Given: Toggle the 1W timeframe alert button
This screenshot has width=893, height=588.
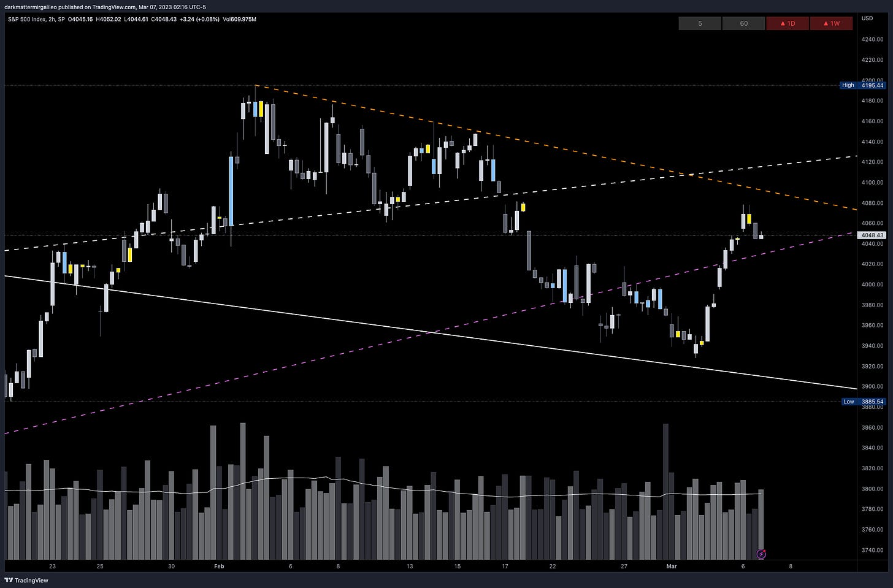Looking at the screenshot, I should (831, 23).
